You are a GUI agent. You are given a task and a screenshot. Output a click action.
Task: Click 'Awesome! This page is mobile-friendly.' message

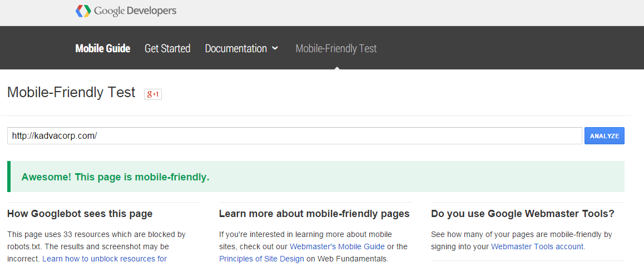click(x=116, y=177)
